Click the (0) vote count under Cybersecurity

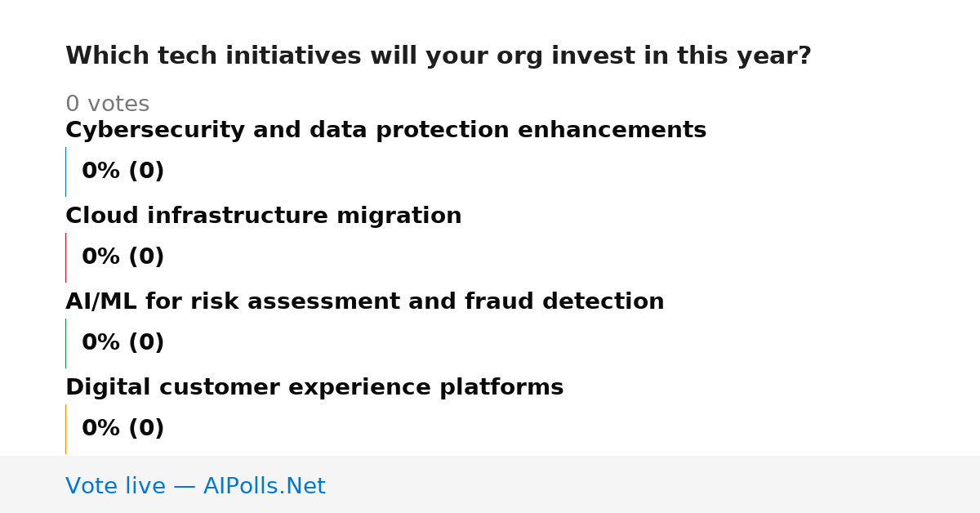146,172
